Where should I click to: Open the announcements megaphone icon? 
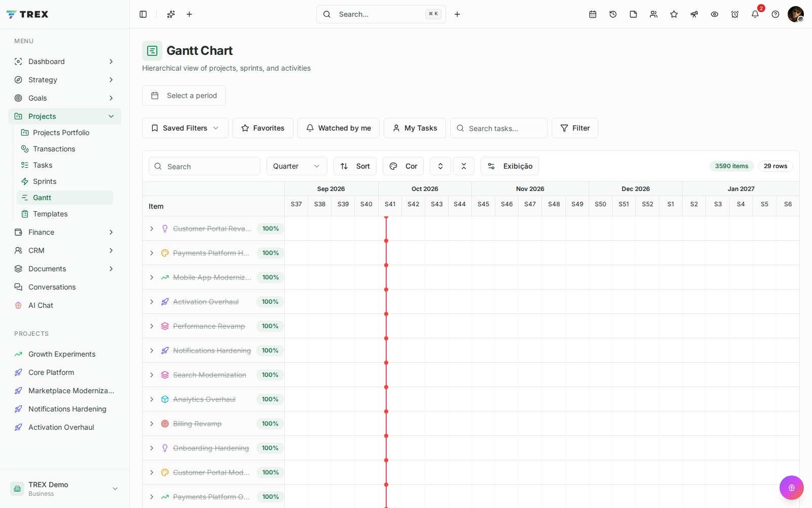(x=694, y=14)
